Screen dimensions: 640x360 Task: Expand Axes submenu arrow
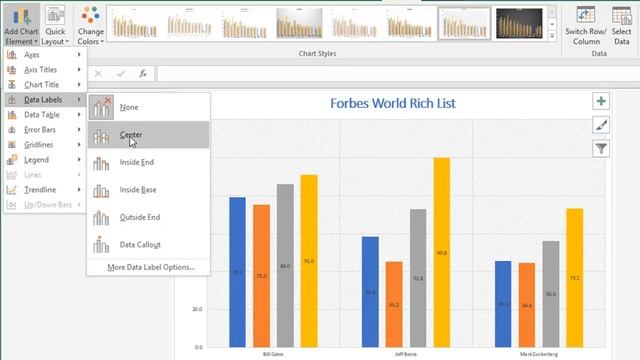(79, 55)
